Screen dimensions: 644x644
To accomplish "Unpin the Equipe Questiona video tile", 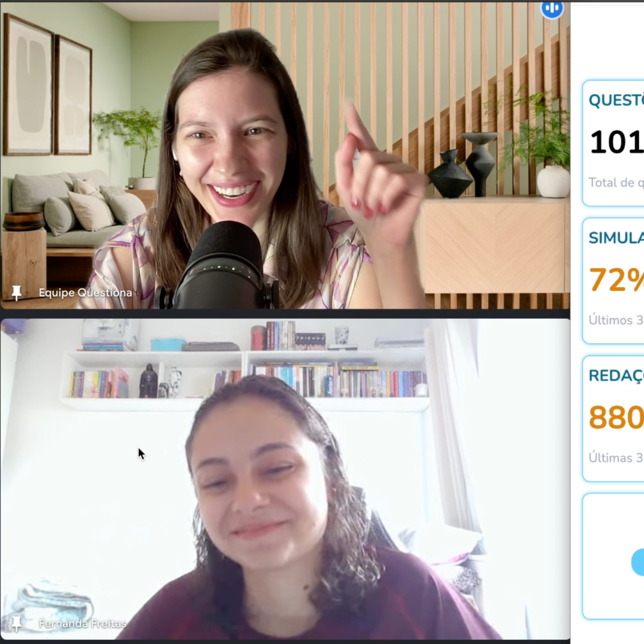I will click(x=16, y=293).
